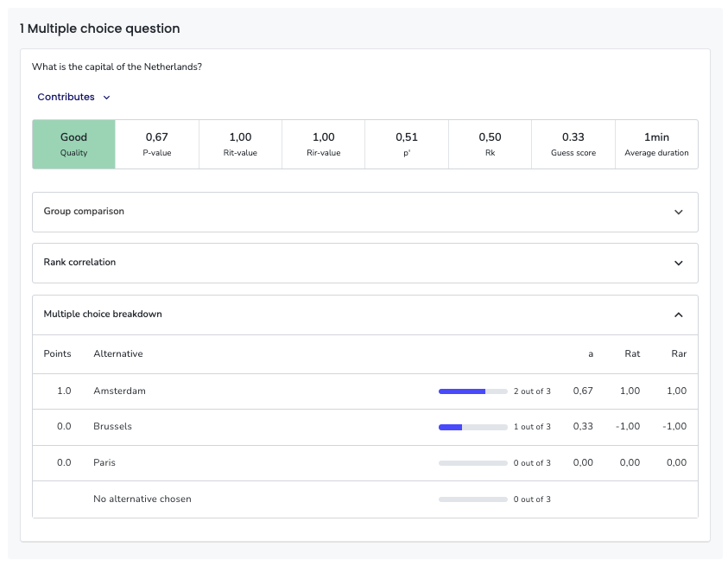
Task: Expand the Rank correlation section
Action: pos(365,263)
